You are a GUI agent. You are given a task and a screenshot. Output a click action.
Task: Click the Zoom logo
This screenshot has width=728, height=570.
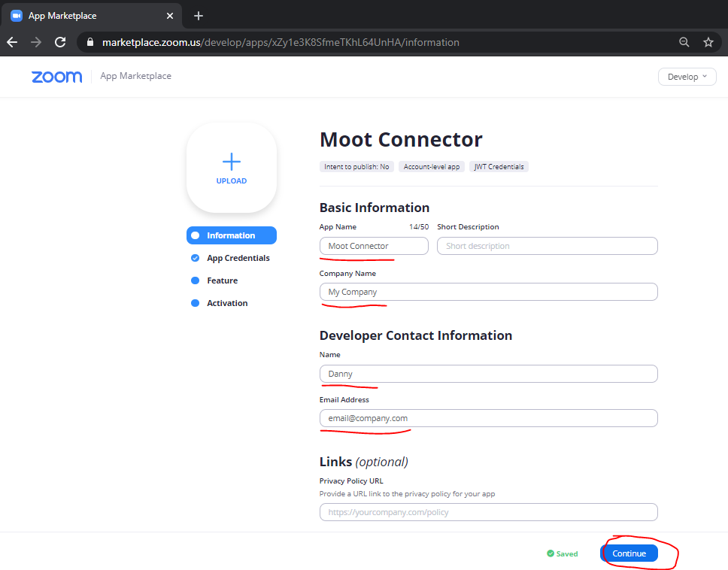pyautogui.click(x=56, y=77)
